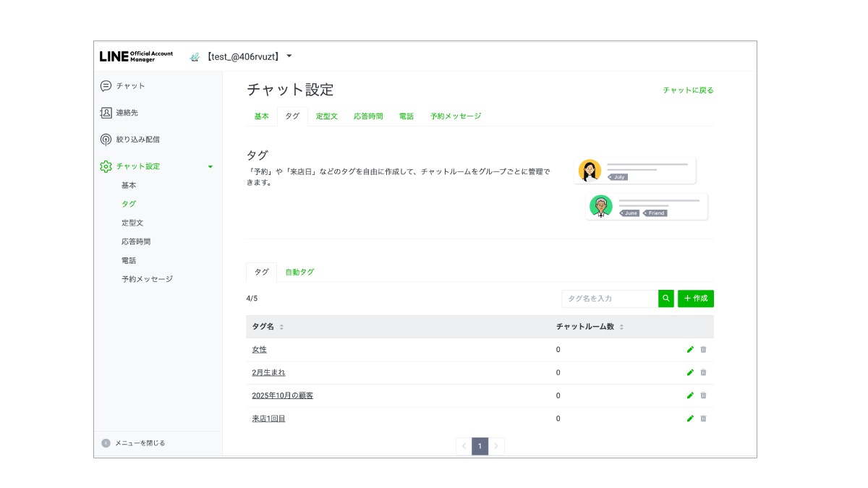The width and height of the screenshot is (868, 488).
Task: Edit the 2025年10月の顧客 tag with pencil icon
Action: (x=690, y=395)
